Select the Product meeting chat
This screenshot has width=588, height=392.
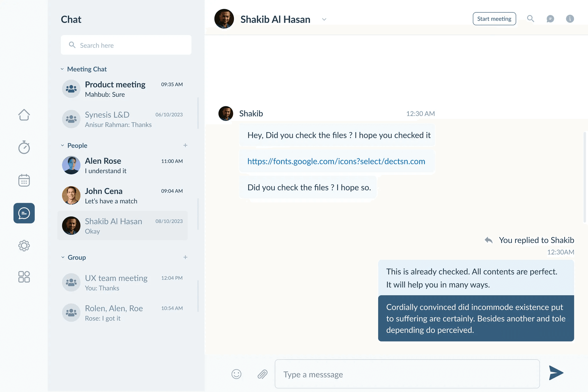coord(123,89)
